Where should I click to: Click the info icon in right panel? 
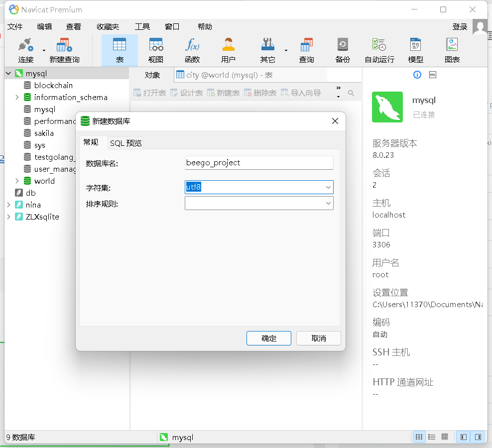pos(417,75)
